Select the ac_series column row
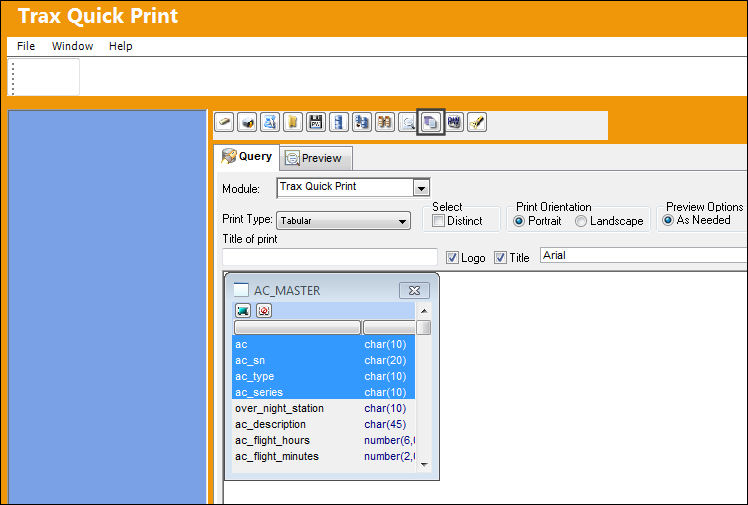 click(323, 392)
